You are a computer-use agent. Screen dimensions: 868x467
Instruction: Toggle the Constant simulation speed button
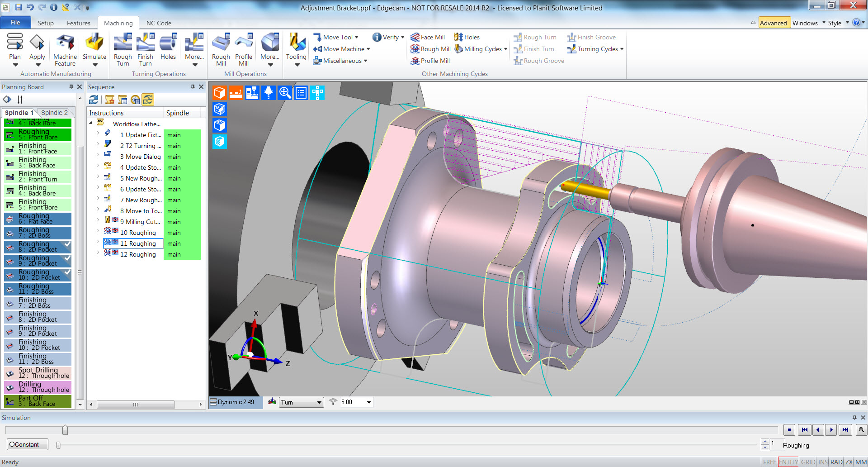(27, 444)
